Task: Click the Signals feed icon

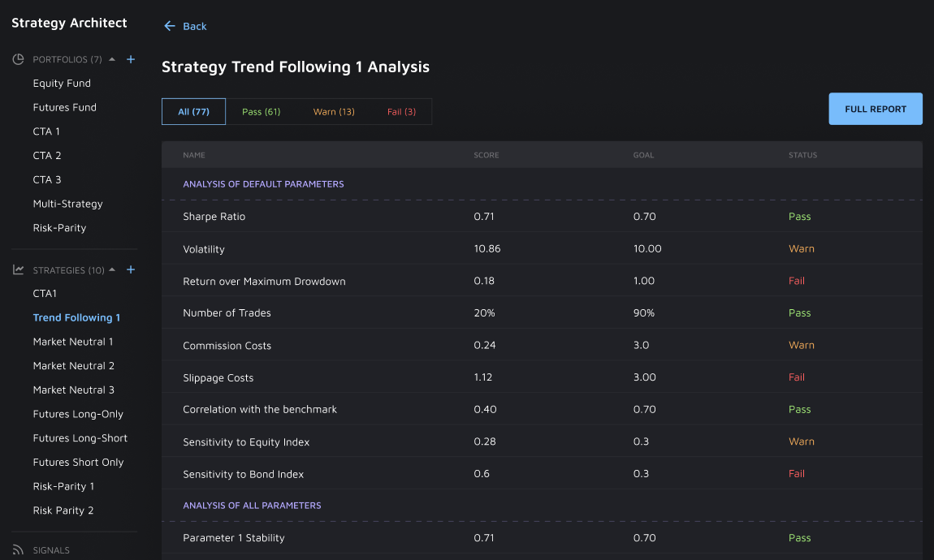Action: (x=19, y=550)
